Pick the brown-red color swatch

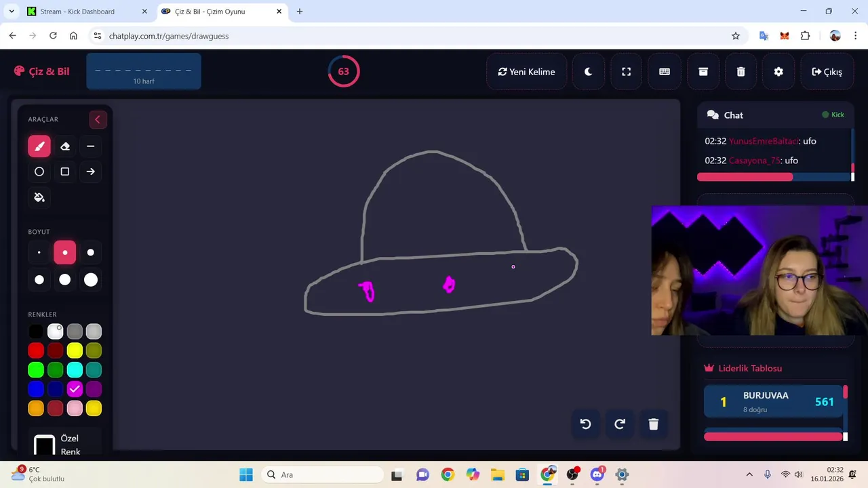tap(56, 408)
